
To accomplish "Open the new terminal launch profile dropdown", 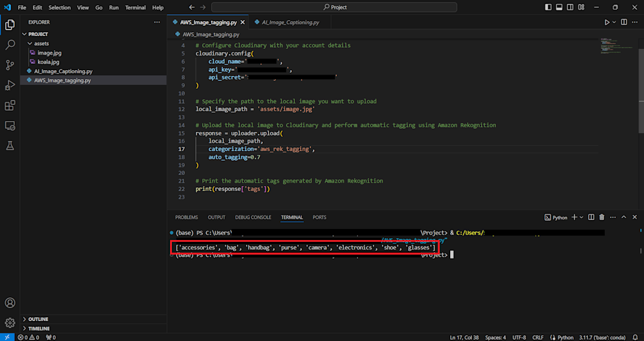I will coord(582,217).
